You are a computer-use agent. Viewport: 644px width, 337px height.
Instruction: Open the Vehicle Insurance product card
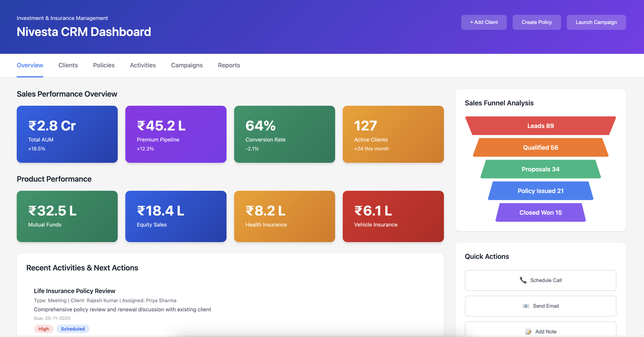[x=393, y=216]
